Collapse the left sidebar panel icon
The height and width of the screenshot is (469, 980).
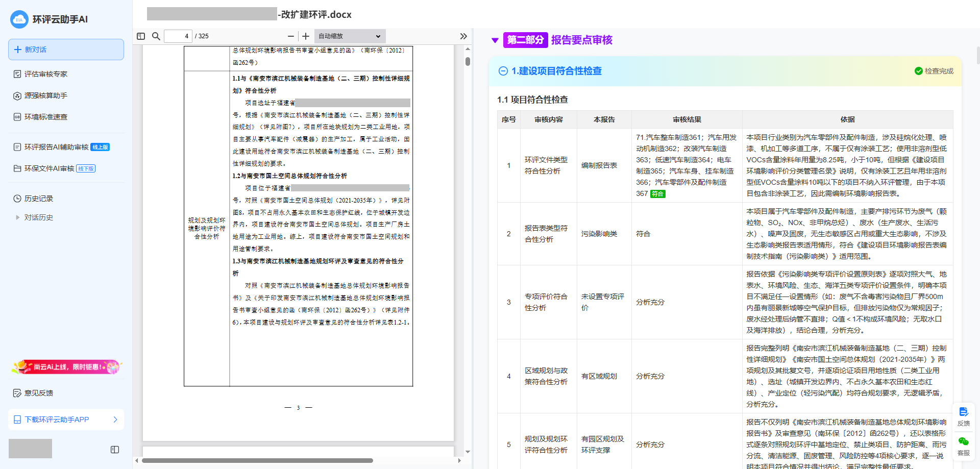115,450
